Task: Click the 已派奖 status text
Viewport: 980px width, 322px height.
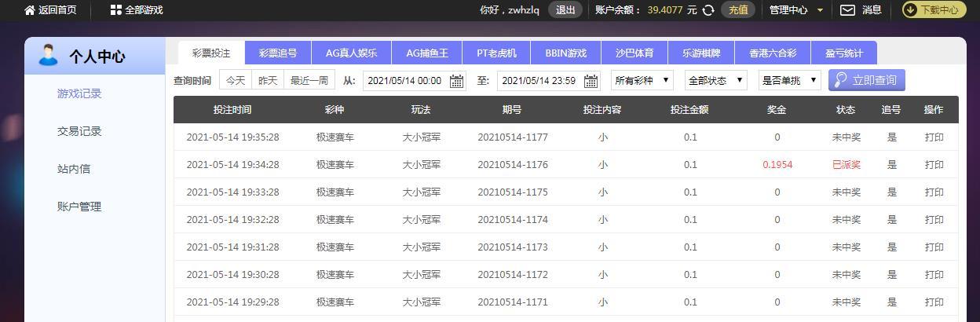Action: (847, 165)
